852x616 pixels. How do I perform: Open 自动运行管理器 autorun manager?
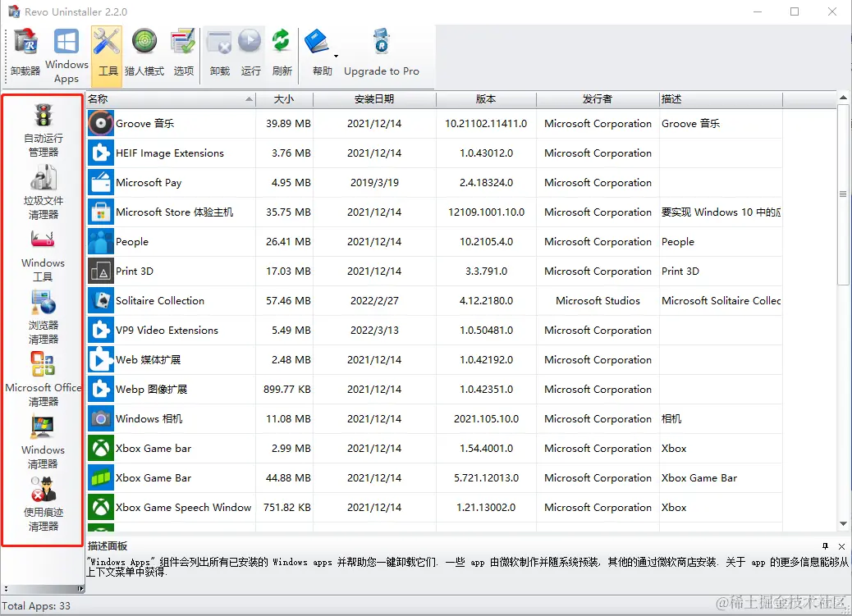[43, 130]
